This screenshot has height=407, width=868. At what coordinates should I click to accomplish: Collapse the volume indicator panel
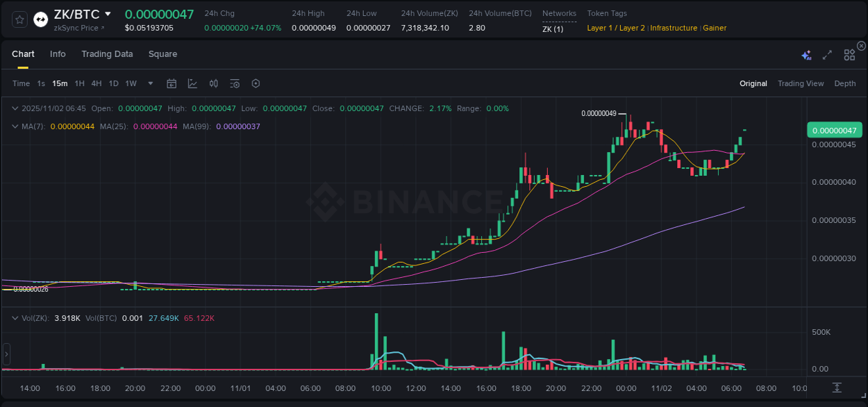[15, 318]
